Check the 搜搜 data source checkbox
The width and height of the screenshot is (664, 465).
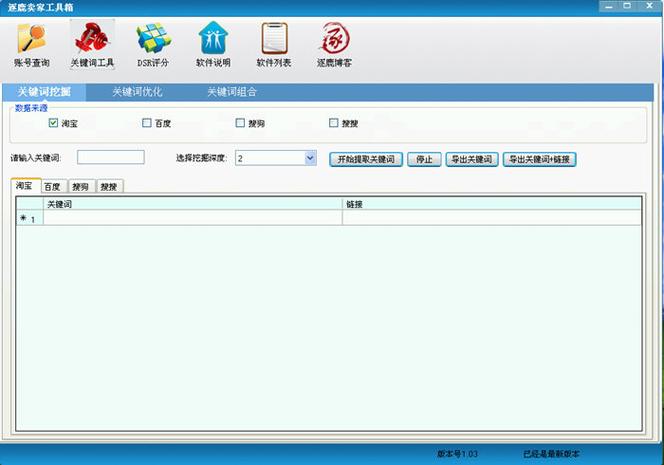click(x=334, y=124)
